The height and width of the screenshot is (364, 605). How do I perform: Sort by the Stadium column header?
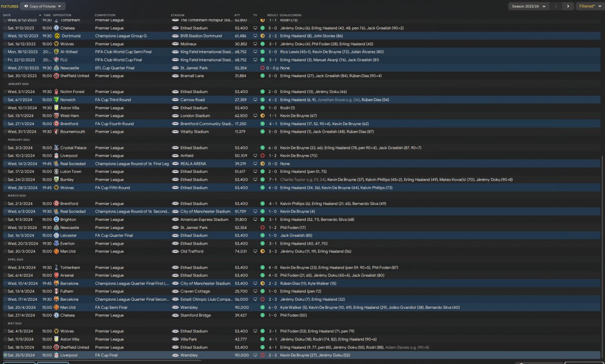(x=178, y=15)
